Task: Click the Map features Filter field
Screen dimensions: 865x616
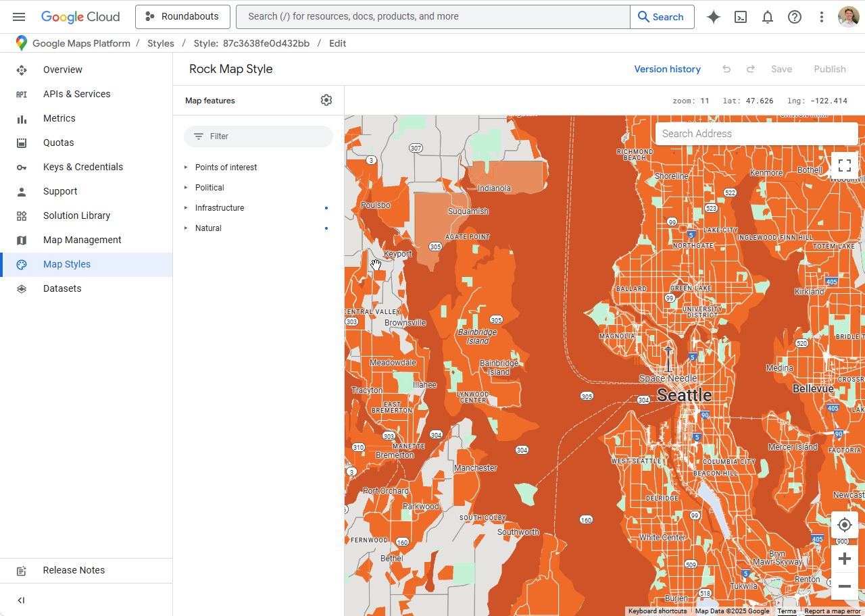Action: click(x=258, y=136)
